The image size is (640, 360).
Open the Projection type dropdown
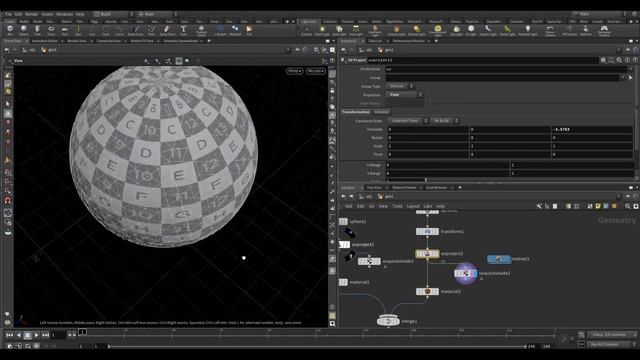coord(404,95)
